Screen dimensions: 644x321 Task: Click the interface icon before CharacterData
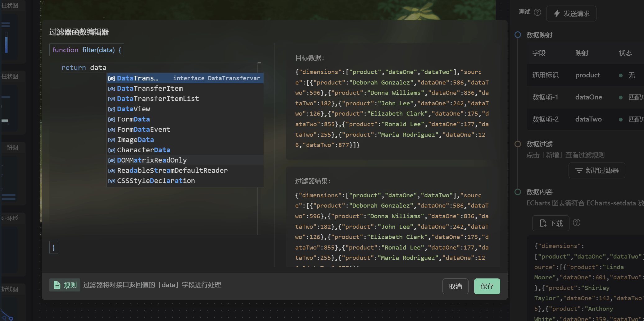coord(111,150)
